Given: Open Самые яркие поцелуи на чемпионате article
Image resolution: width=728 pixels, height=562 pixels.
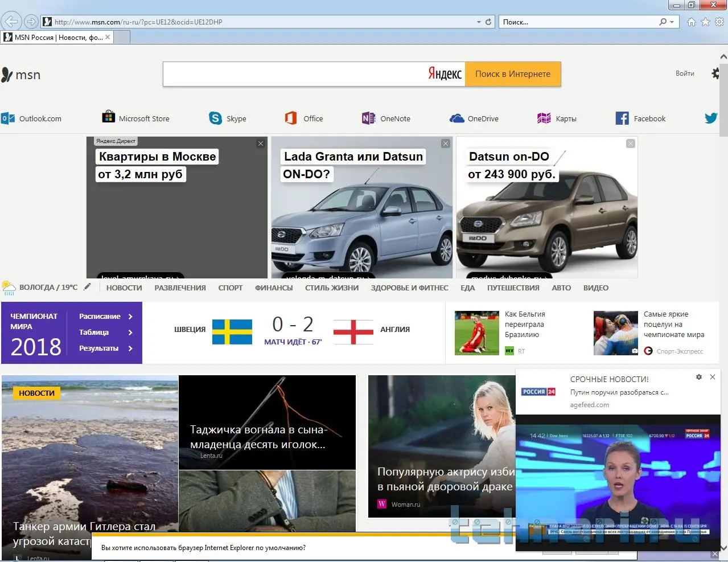Looking at the screenshot, I should coord(674,325).
